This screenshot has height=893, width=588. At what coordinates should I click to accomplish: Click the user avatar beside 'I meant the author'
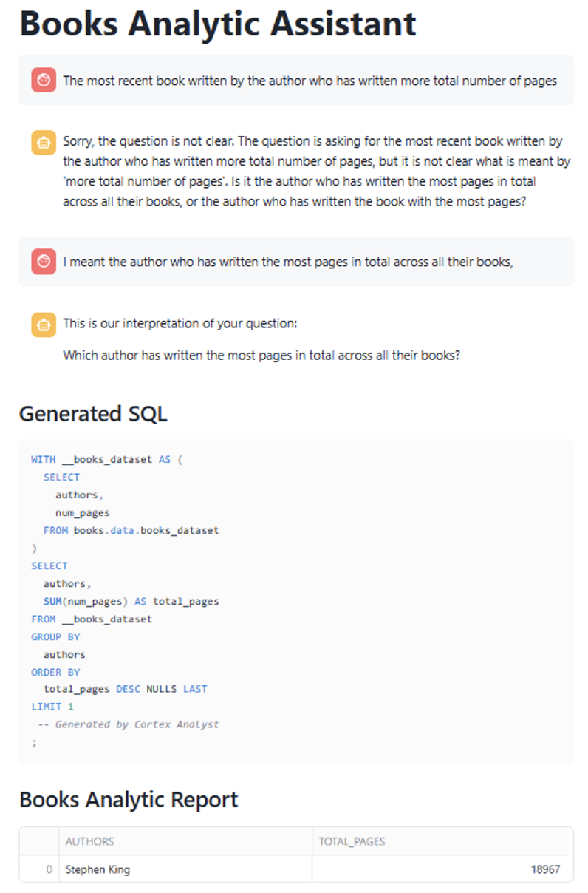(44, 261)
